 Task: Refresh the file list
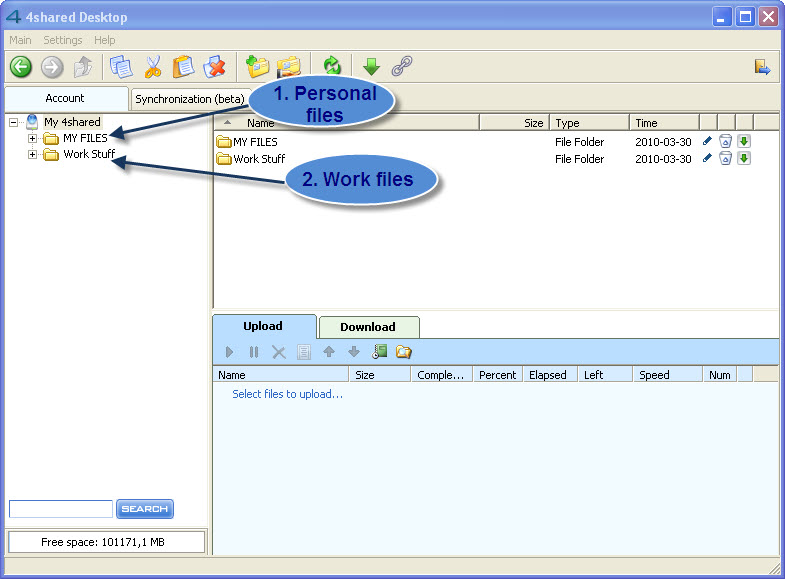pos(332,66)
